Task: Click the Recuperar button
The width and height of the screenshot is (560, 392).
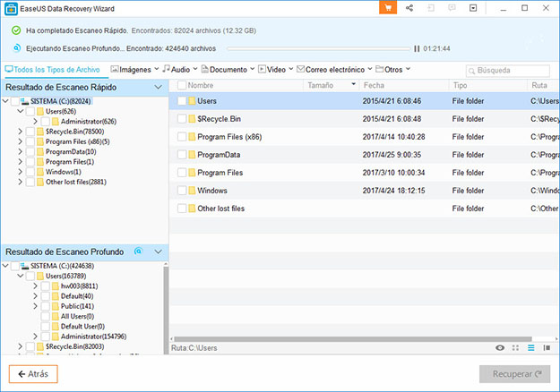Action: click(x=514, y=374)
